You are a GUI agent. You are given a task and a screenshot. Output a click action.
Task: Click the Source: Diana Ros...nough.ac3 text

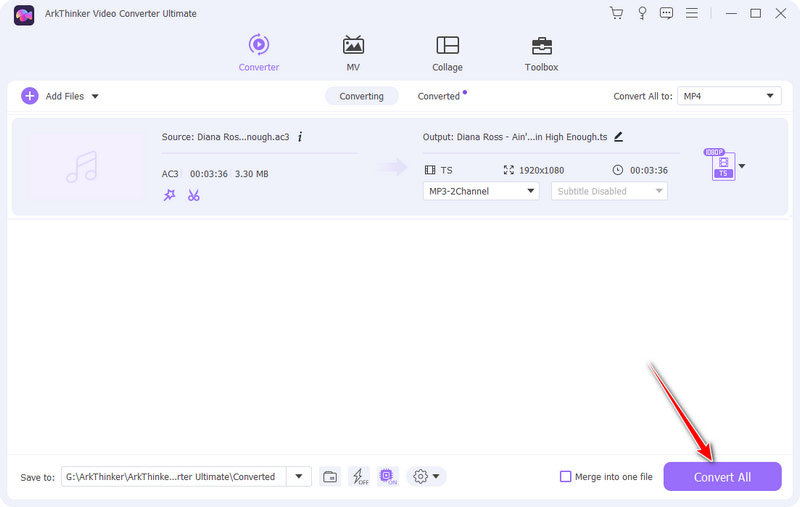(226, 137)
